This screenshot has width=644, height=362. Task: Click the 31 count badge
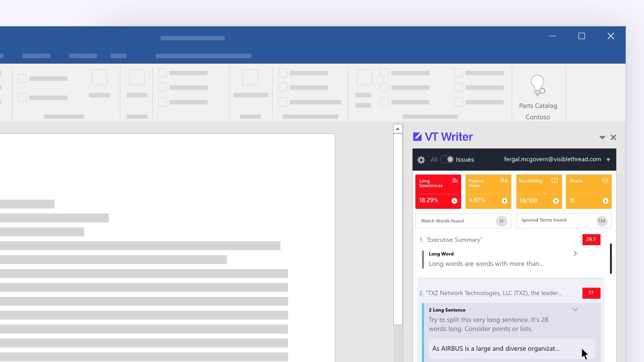501,221
